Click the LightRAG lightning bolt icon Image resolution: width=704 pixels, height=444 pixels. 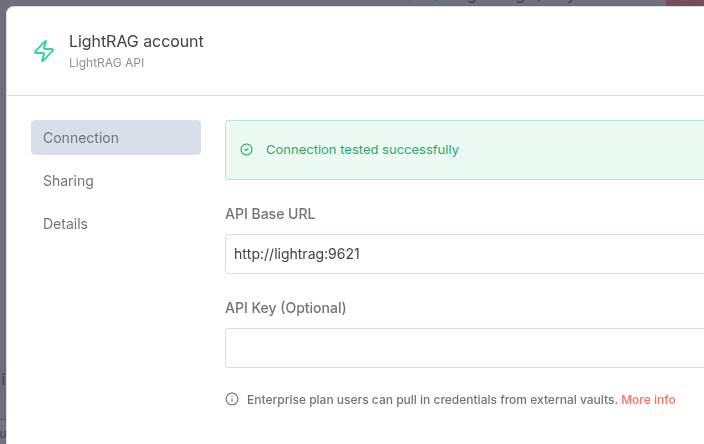44,51
